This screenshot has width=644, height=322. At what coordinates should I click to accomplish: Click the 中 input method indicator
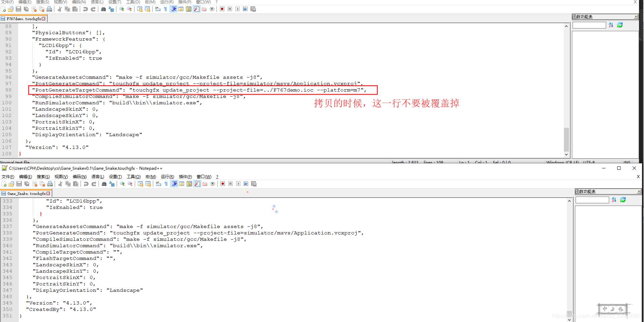tap(604, 309)
